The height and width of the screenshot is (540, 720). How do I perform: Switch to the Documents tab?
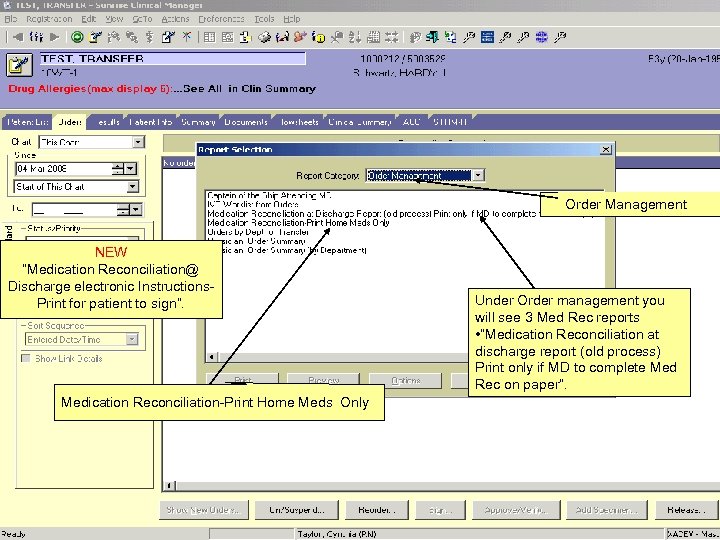coord(246,122)
